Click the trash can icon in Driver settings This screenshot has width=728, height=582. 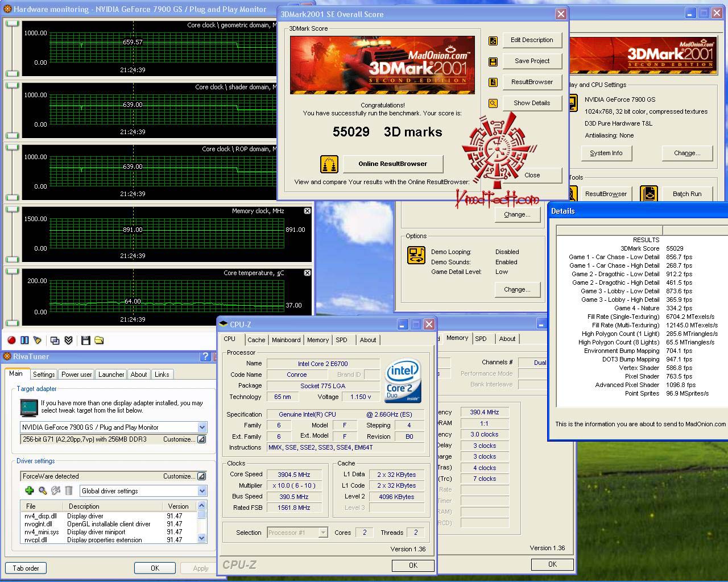point(69,490)
